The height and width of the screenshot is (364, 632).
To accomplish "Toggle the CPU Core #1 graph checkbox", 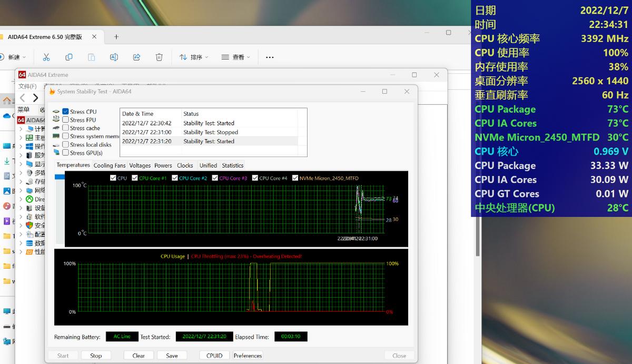I will point(135,178).
